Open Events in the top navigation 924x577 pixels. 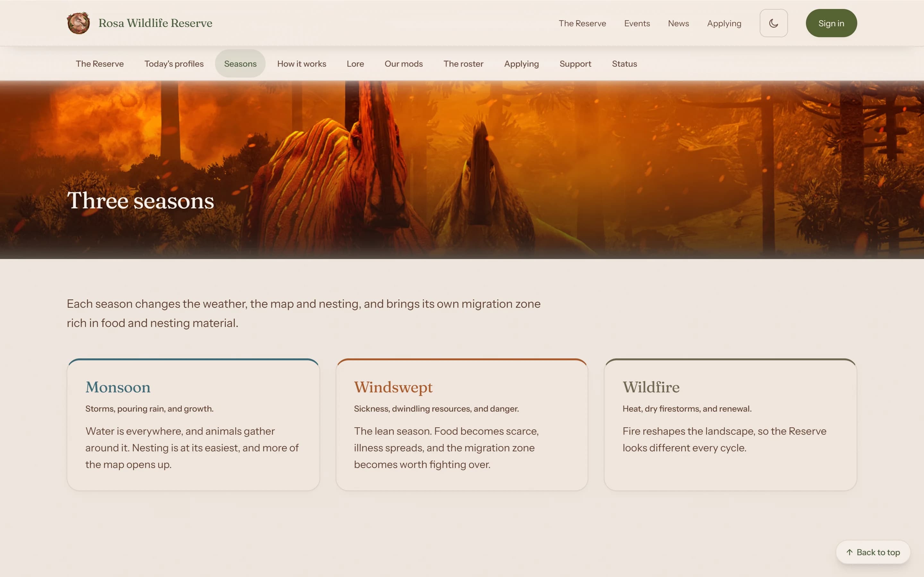(637, 23)
